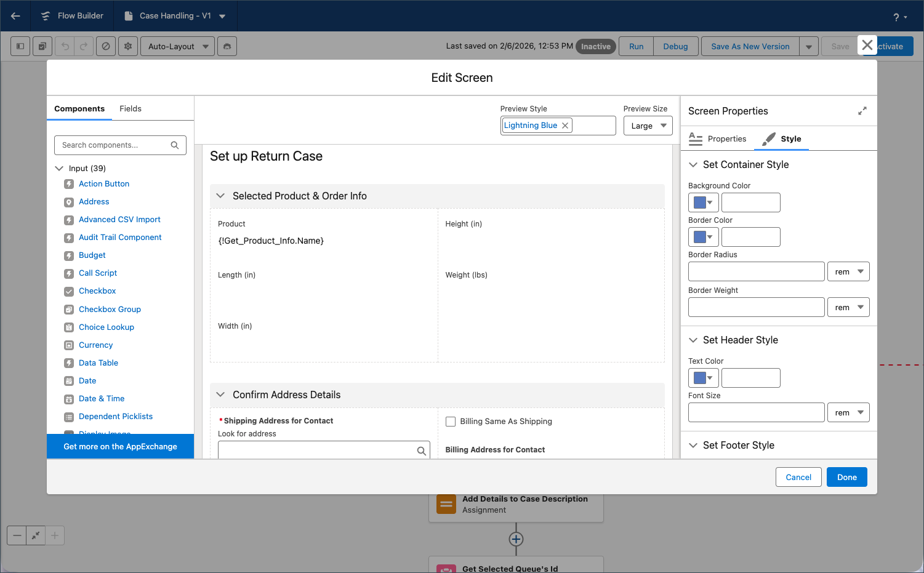Close the Edit Screen modal with X
The height and width of the screenshot is (573, 924).
pyautogui.click(x=867, y=45)
